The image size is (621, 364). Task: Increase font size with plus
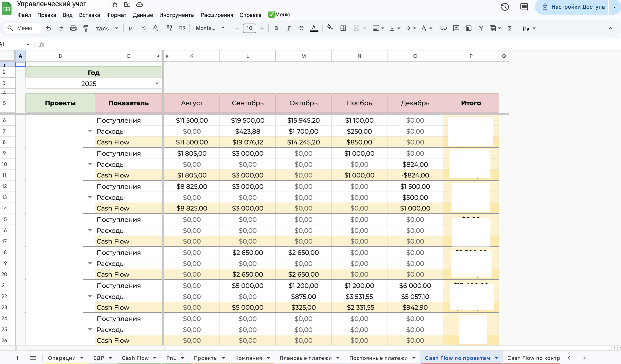pyautogui.click(x=262, y=28)
